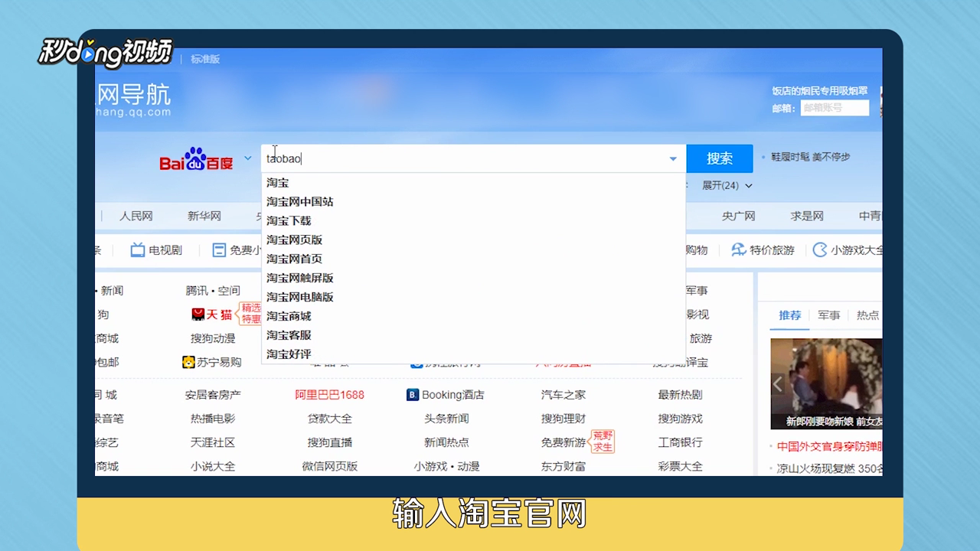The width and height of the screenshot is (980, 551).
Task: Open the 免费新游 link
Action: tap(563, 442)
